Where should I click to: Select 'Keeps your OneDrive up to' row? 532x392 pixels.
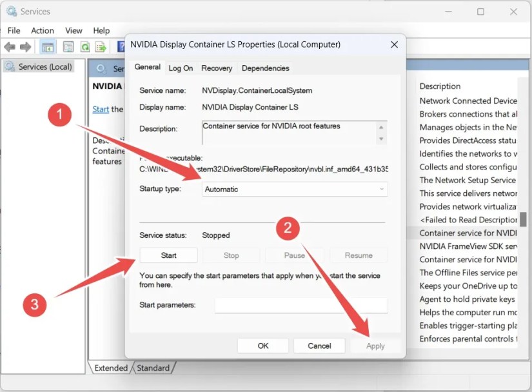(x=468, y=286)
